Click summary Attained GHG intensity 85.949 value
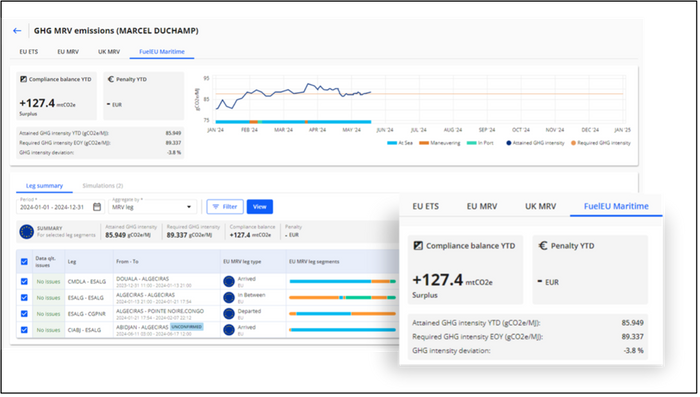The width and height of the screenshot is (700, 397). click(x=116, y=235)
